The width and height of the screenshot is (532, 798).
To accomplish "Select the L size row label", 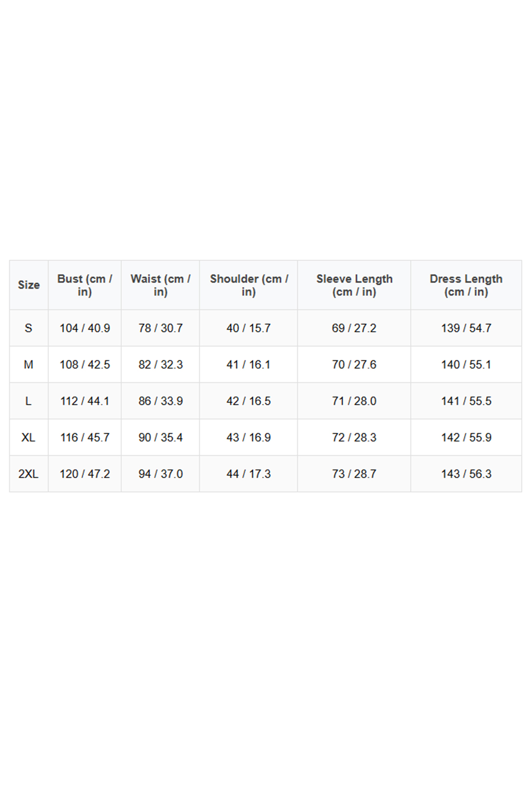I will point(28,401).
